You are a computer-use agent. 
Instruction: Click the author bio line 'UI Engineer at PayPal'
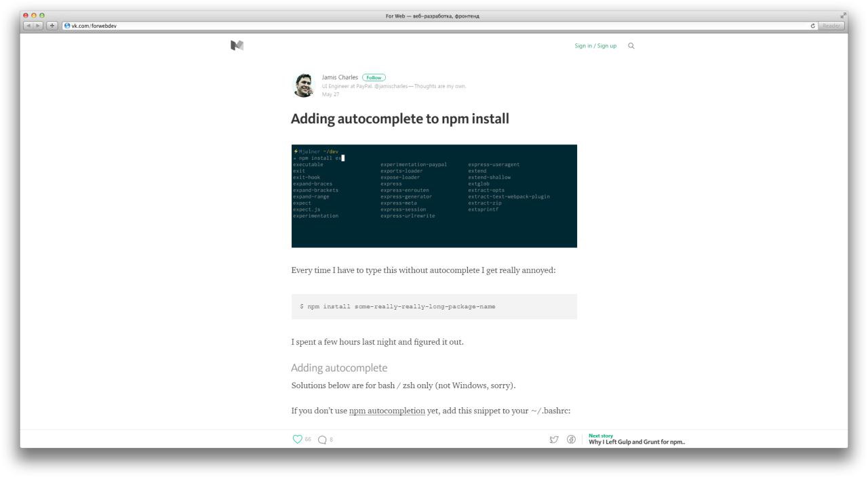(x=394, y=86)
